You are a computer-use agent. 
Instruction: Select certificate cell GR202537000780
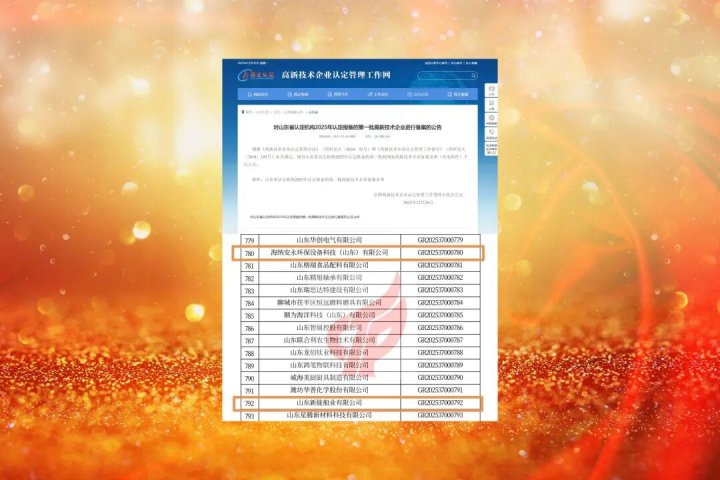pos(440,253)
